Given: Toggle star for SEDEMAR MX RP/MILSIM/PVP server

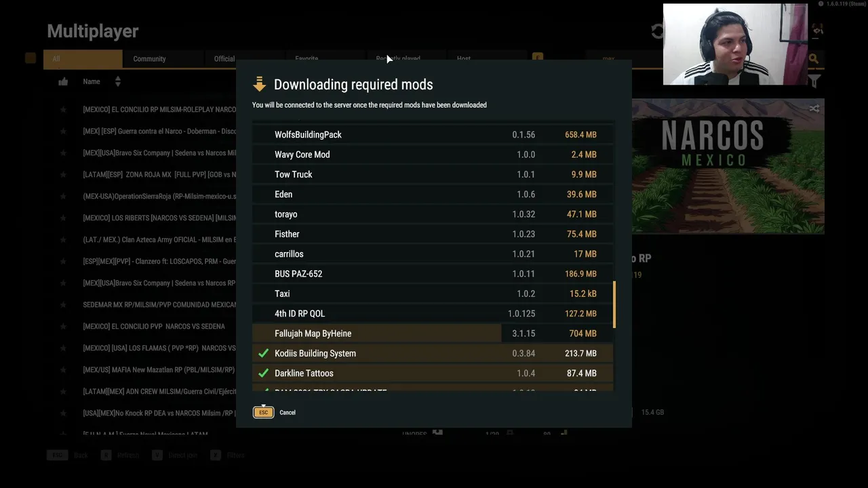Looking at the screenshot, I should [x=63, y=304].
